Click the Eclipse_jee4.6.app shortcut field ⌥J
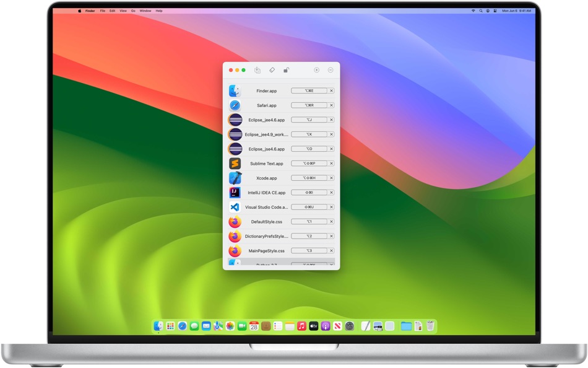 point(309,120)
